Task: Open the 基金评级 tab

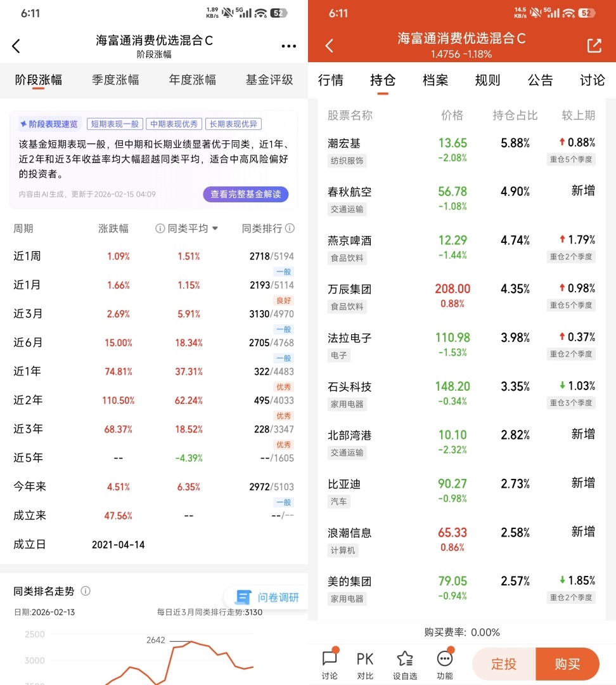Action: (x=269, y=80)
